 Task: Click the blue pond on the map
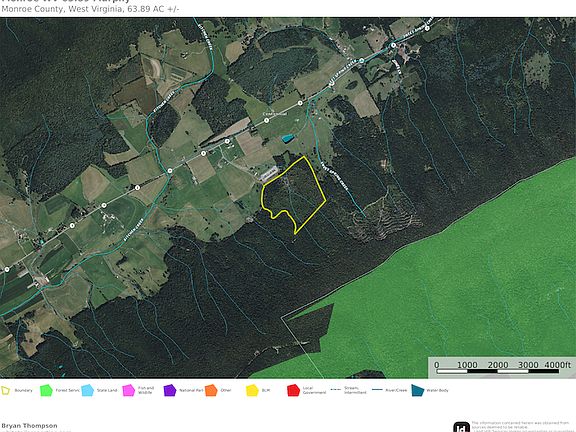pos(288,138)
